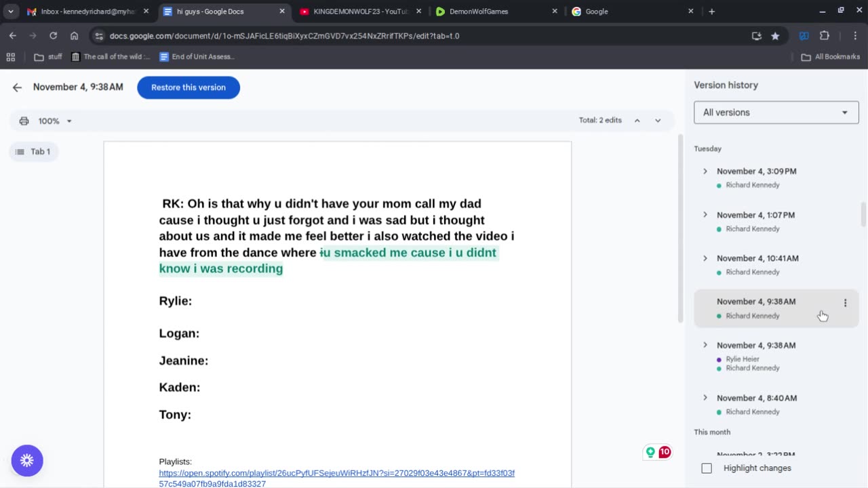The width and height of the screenshot is (868, 488).
Task: Open The call of the wild bookmark
Action: pyautogui.click(x=111, y=57)
